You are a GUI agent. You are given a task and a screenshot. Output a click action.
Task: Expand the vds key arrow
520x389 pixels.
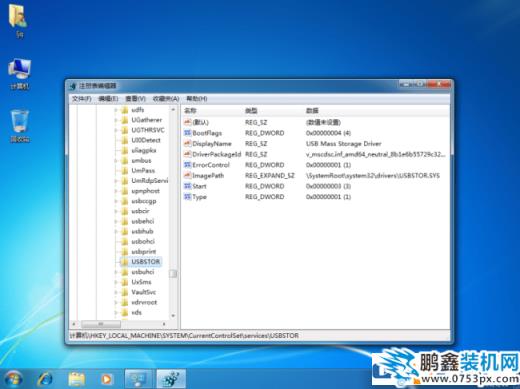pos(116,313)
